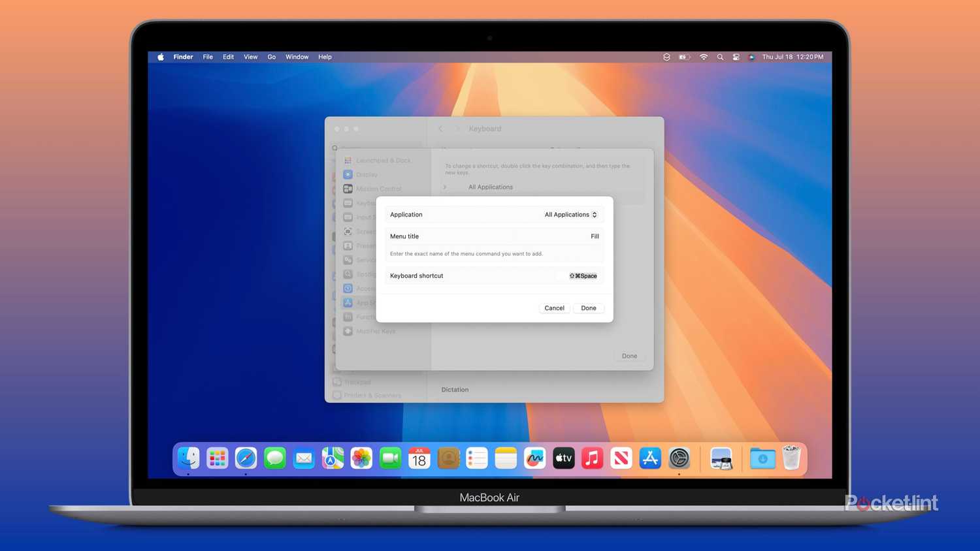Click the Menu title field containing Fill

coord(495,236)
